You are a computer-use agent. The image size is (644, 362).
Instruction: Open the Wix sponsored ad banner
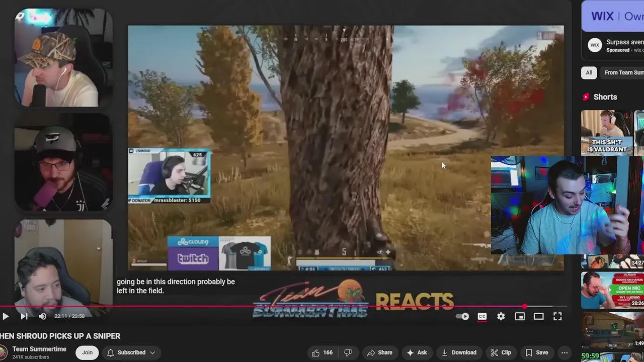click(612, 16)
